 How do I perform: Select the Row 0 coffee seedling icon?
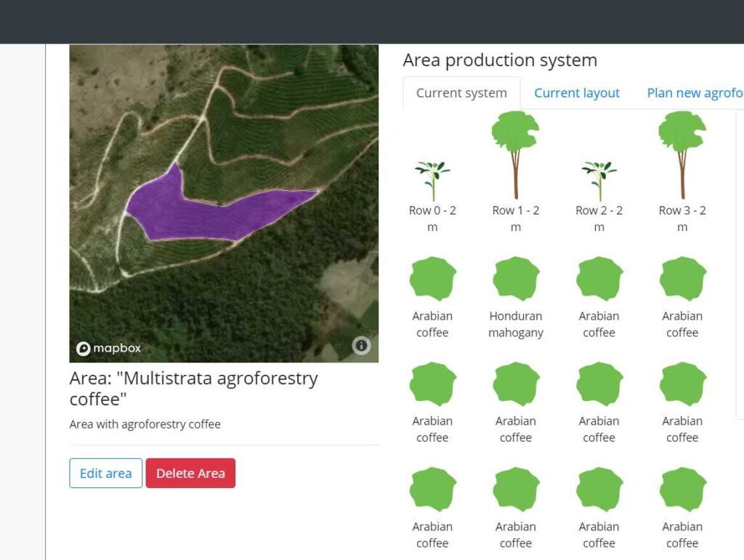pyautogui.click(x=432, y=169)
